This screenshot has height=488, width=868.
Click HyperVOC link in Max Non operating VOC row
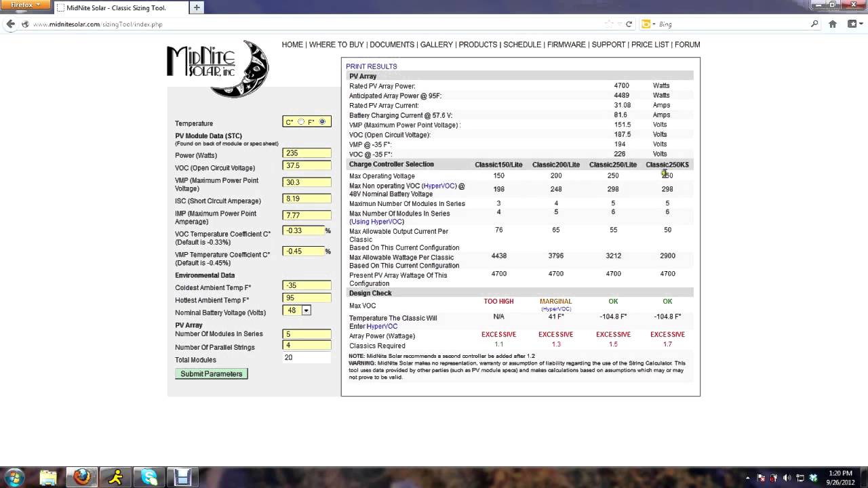coord(439,186)
